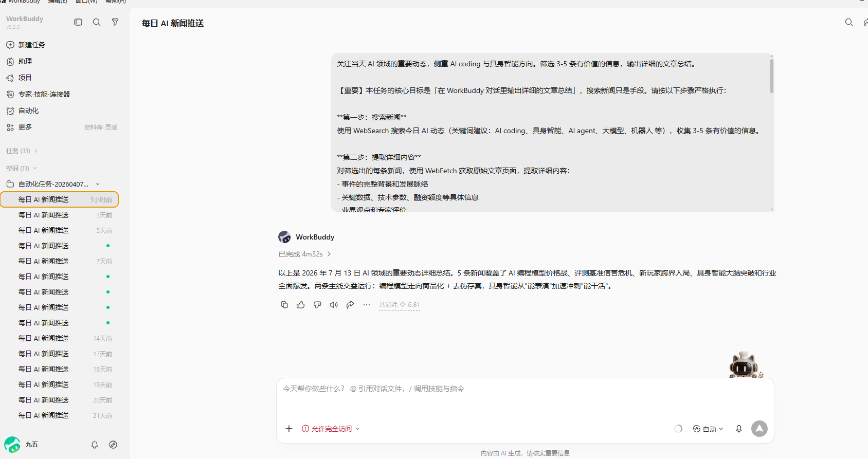Click the WorkBuddy assistant avatar
Viewport: 868px width, 459px height.
tap(284, 237)
